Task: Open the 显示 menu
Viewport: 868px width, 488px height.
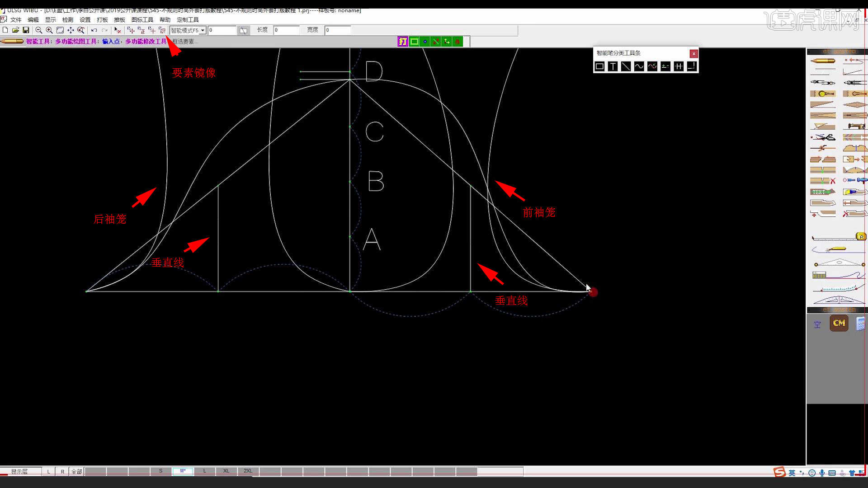Action: pos(50,20)
